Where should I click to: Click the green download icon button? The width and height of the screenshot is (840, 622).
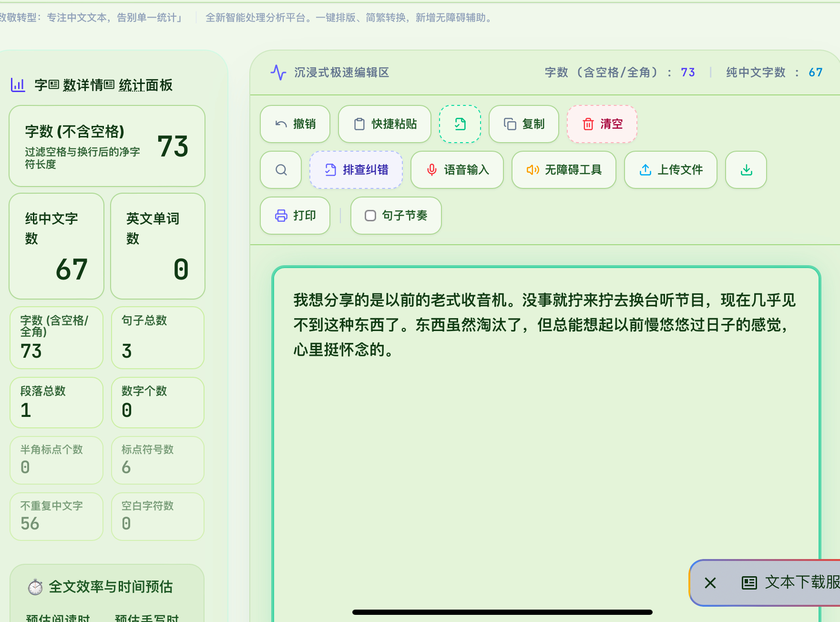(746, 170)
